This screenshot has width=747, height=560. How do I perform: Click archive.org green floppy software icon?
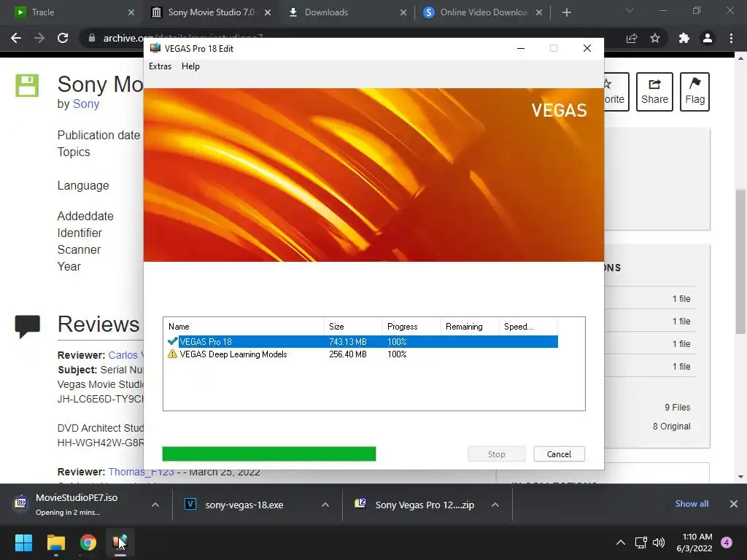pyautogui.click(x=27, y=86)
